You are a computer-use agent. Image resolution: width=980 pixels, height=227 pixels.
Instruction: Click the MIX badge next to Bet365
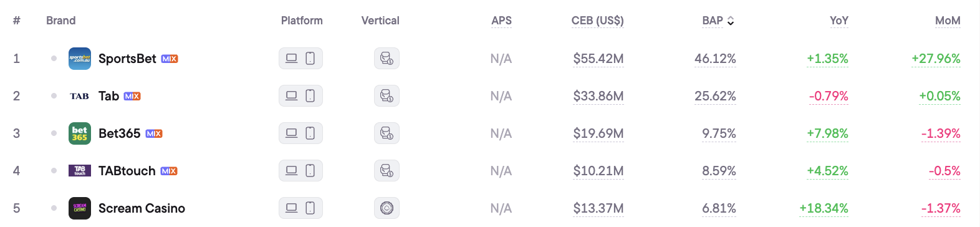point(154,133)
